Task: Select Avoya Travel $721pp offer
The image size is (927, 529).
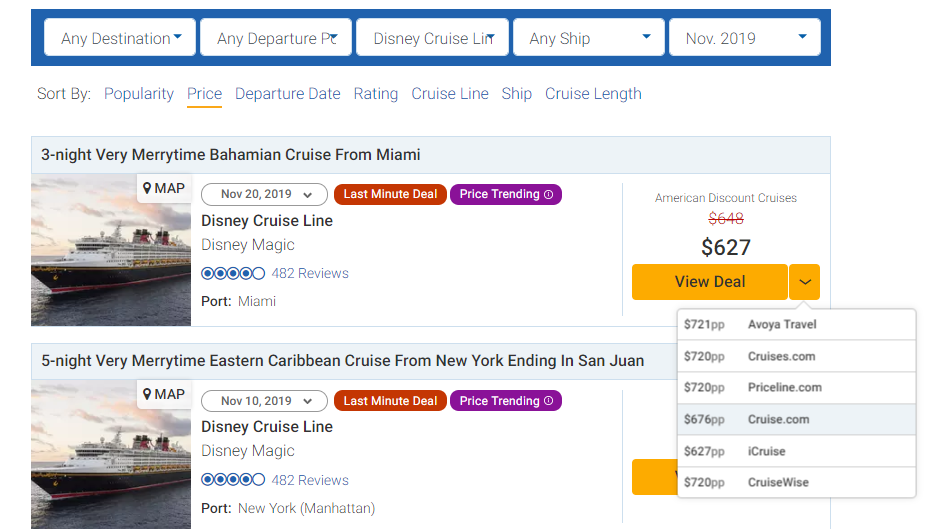Action: [x=796, y=324]
